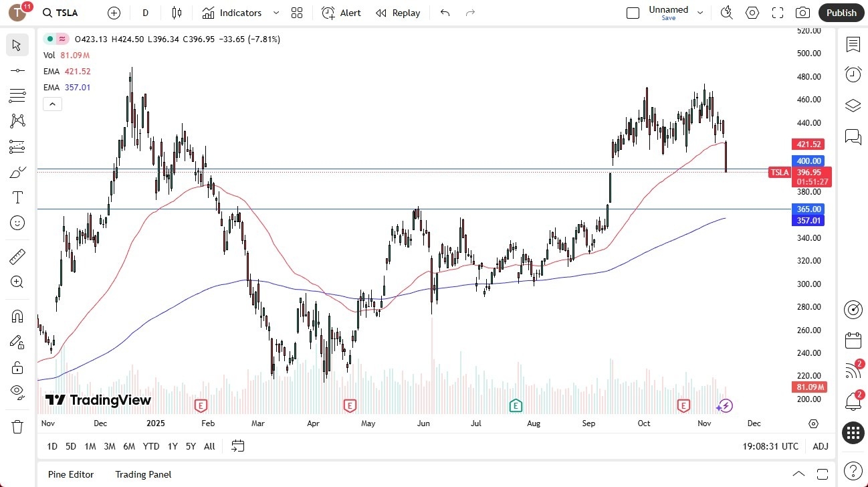Screen dimensions: 868x487
Task: Open the Unnamed layout dropdown
Action: (700, 12)
